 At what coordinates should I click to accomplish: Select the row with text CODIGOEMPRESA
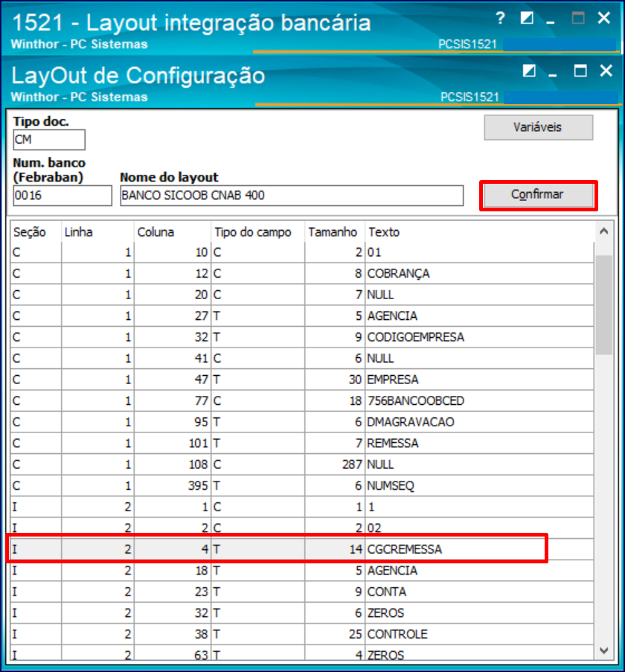point(302,337)
